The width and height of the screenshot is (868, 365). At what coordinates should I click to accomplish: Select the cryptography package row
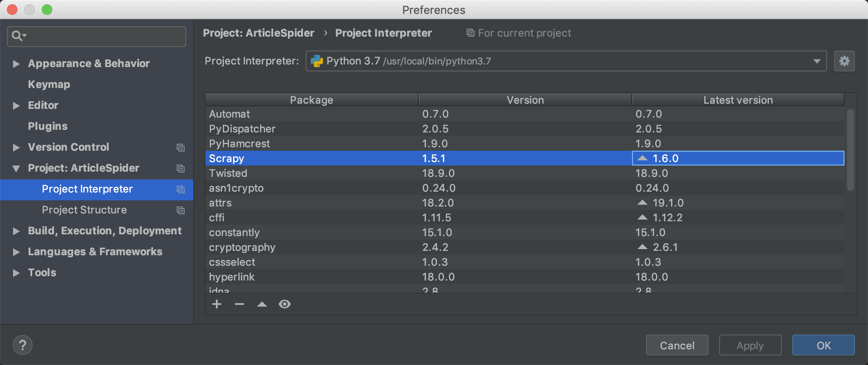coord(525,247)
